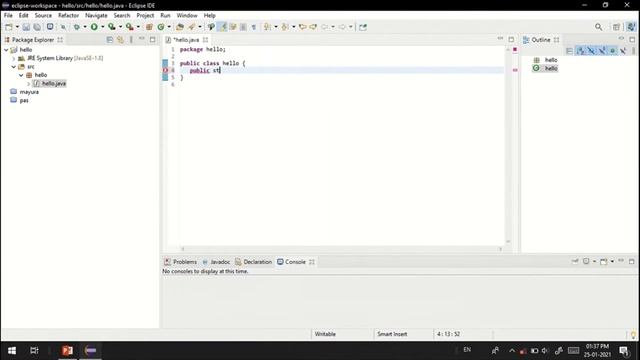Click the Save All icon
This screenshot has width=640, height=360.
(37, 27)
